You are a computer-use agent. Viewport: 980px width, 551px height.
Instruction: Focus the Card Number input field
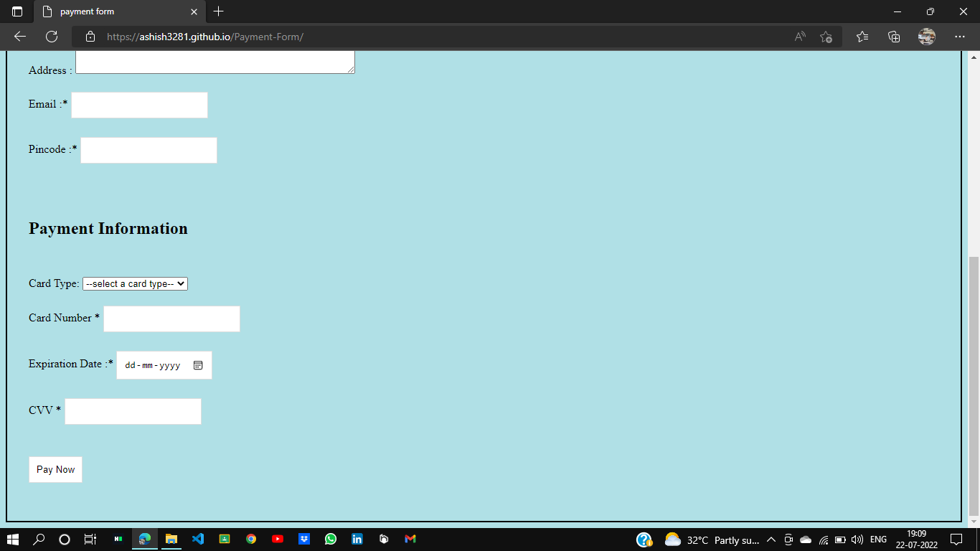(171, 319)
